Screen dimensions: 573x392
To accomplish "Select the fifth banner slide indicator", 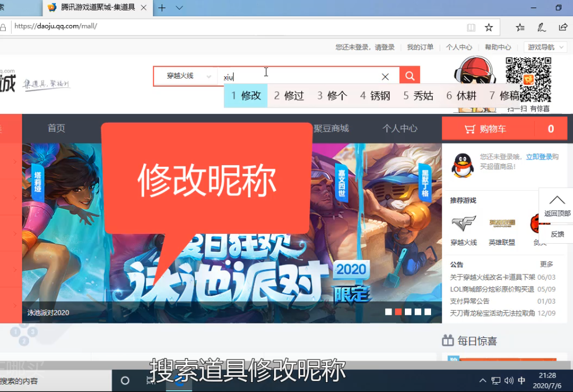I will click(428, 312).
